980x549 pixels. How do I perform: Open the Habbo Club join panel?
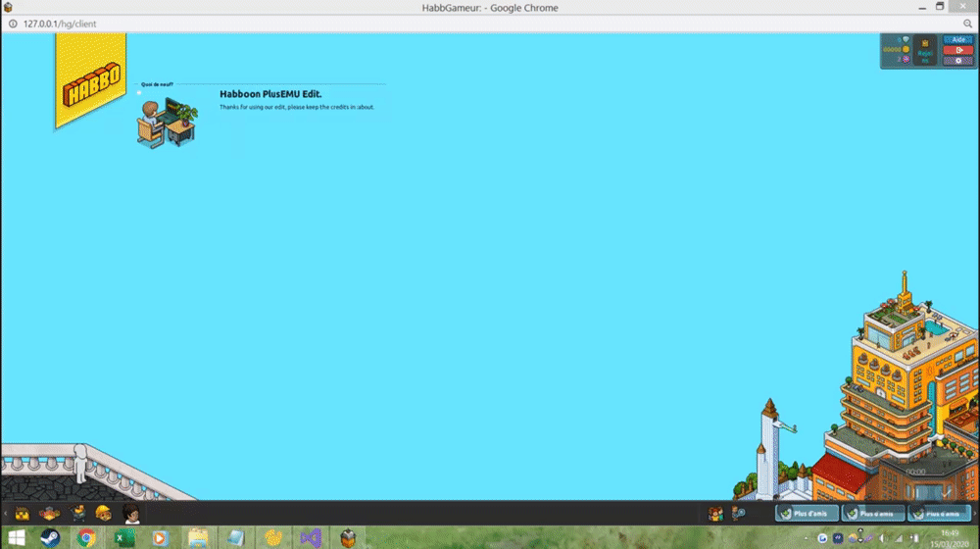pos(925,51)
